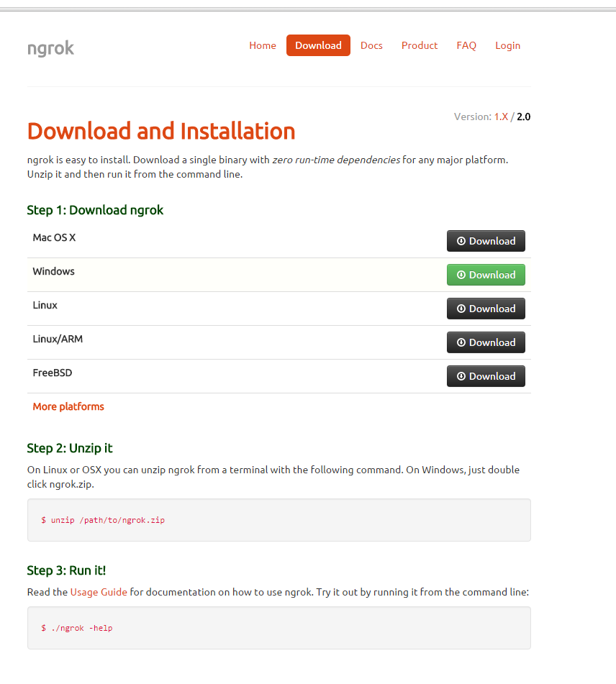
Task: Click the FreeBSD row label
Action: click(x=53, y=373)
